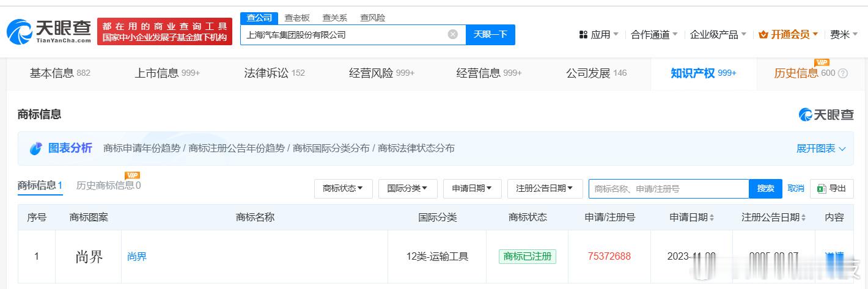Click the 图表分析 heading text
This screenshot has height=289, width=868.
click(x=70, y=148)
